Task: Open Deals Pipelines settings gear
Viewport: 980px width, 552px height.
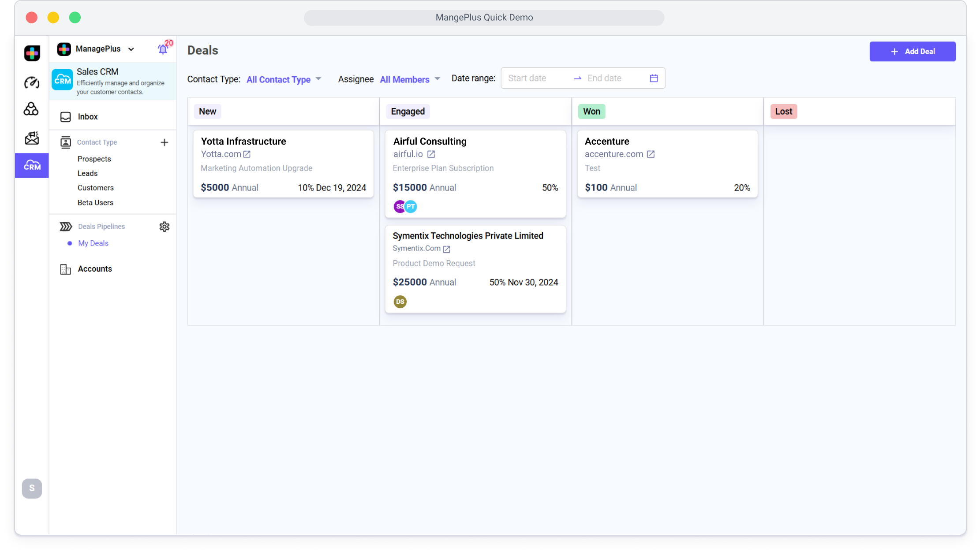Action: (164, 227)
